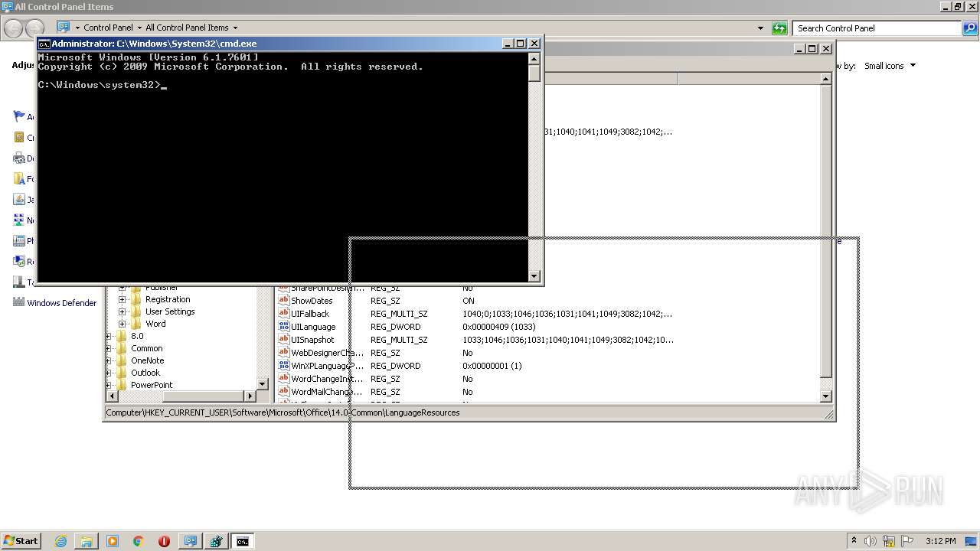Click cmd window scrollbar down arrow
Image resolution: width=980 pixels, height=551 pixels.
(534, 276)
